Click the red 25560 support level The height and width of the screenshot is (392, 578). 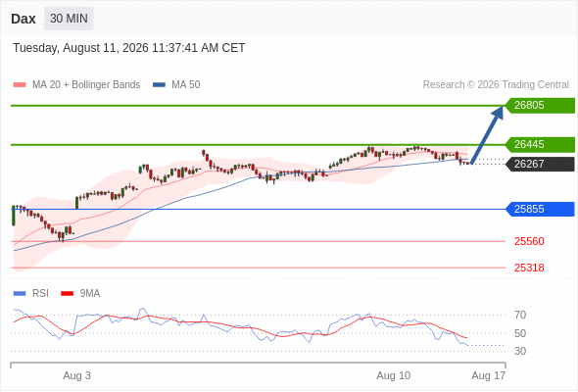coord(529,241)
